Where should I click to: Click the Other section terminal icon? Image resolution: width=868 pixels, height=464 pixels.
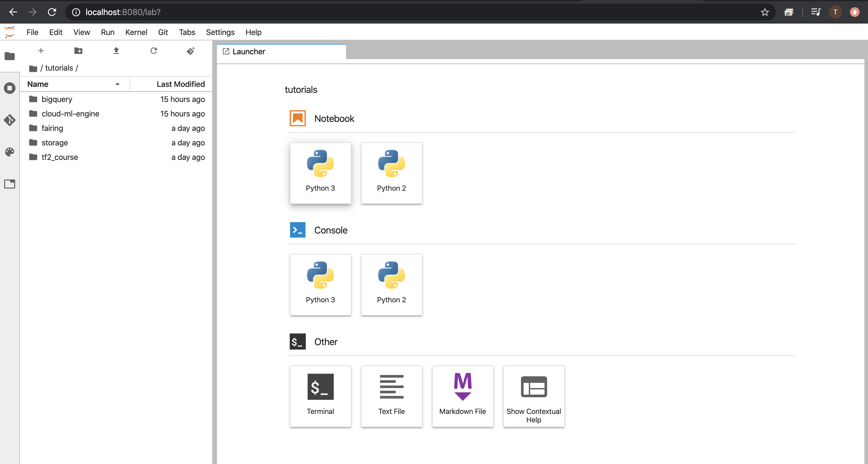tap(297, 342)
